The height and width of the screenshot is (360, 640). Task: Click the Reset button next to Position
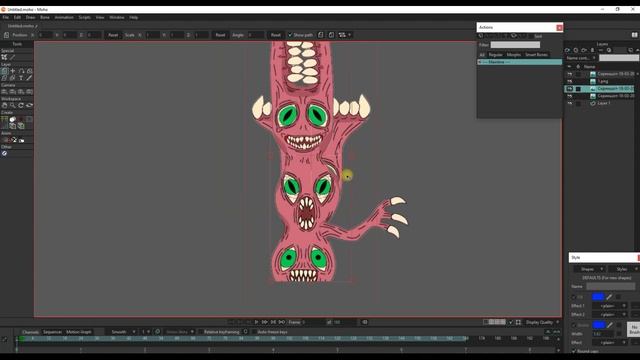pyautogui.click(x=113, y=35)
